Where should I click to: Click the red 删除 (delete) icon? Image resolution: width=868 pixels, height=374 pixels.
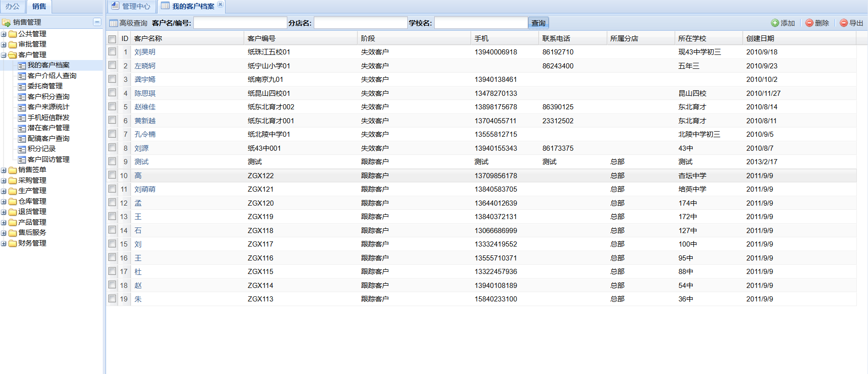(809, 23)
